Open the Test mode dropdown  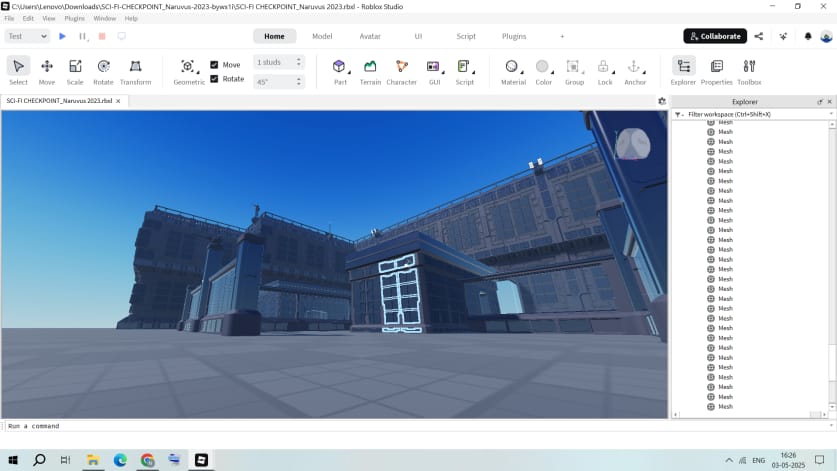[27, 36]
